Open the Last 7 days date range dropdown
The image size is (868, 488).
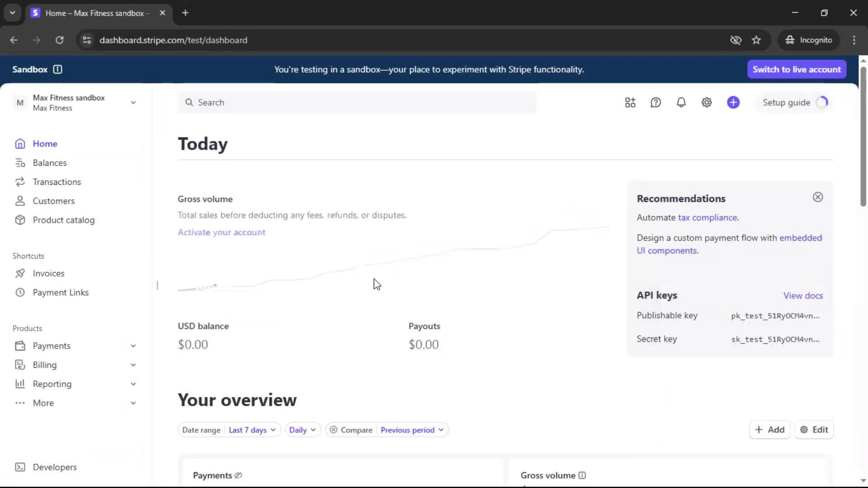[252, 430]
